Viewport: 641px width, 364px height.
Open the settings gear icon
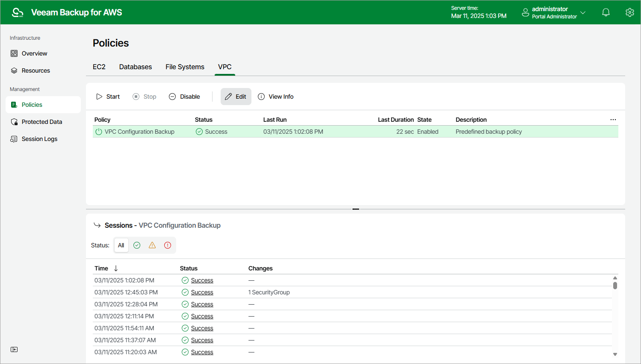click(629, 12)
